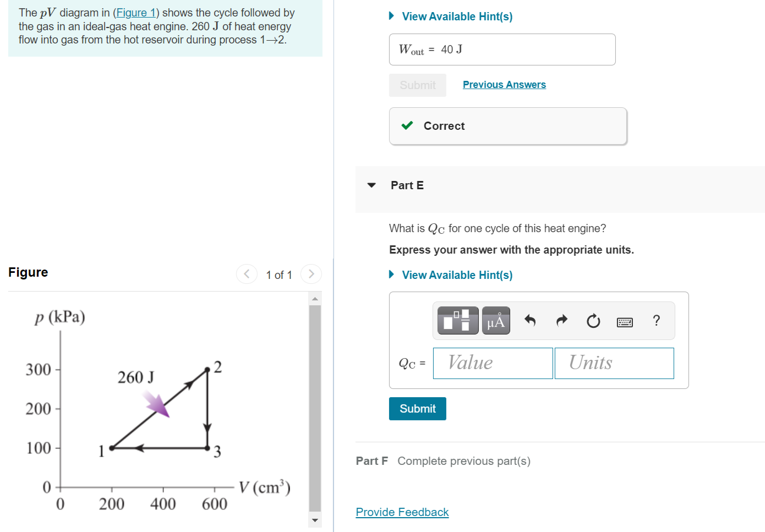Click the redo icon in the answer toolbar

pyautogui.click(x=561, y=320)
